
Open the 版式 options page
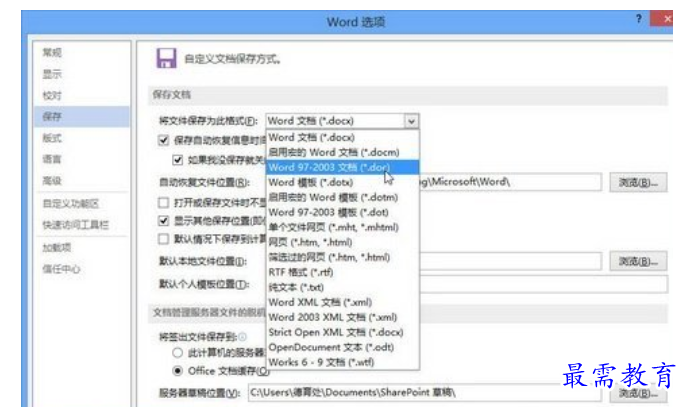[x=52, y=138]
